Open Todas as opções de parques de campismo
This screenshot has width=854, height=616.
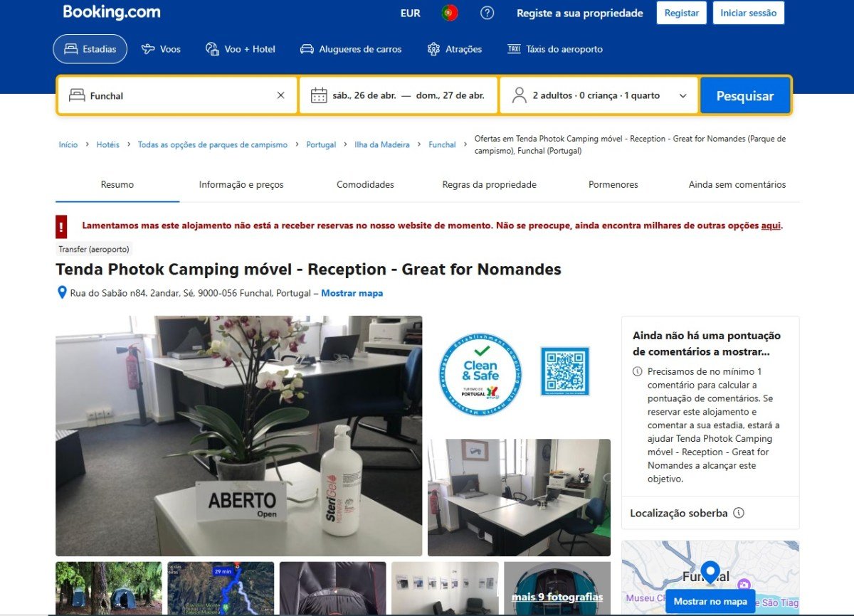(x=213, y=144)
